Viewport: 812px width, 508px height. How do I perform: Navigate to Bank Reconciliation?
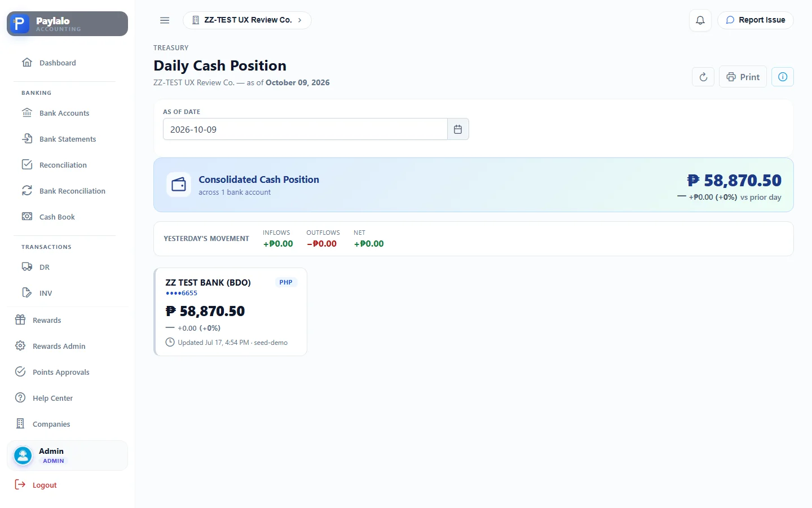click(x=67, y=191)
